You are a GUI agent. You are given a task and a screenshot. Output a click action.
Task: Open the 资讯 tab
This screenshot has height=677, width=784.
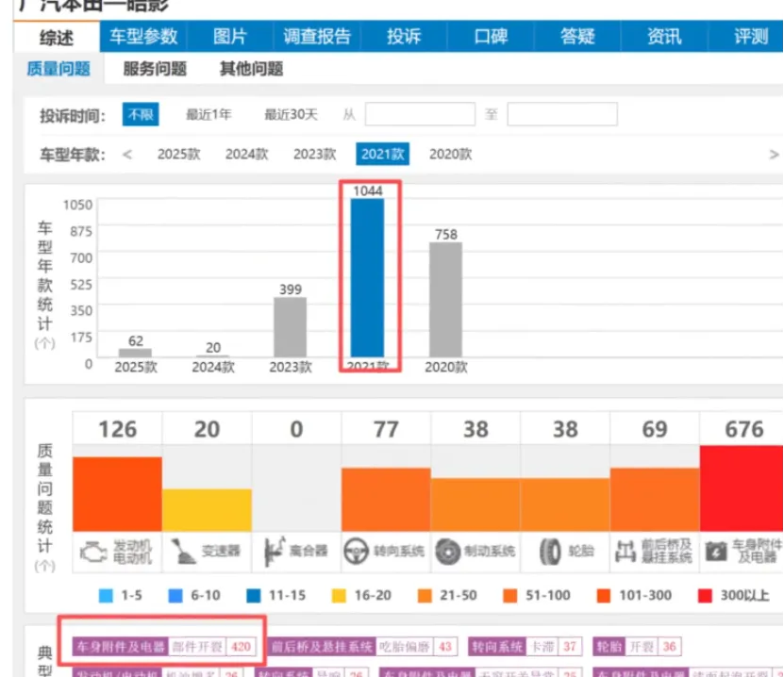point(664,37)
